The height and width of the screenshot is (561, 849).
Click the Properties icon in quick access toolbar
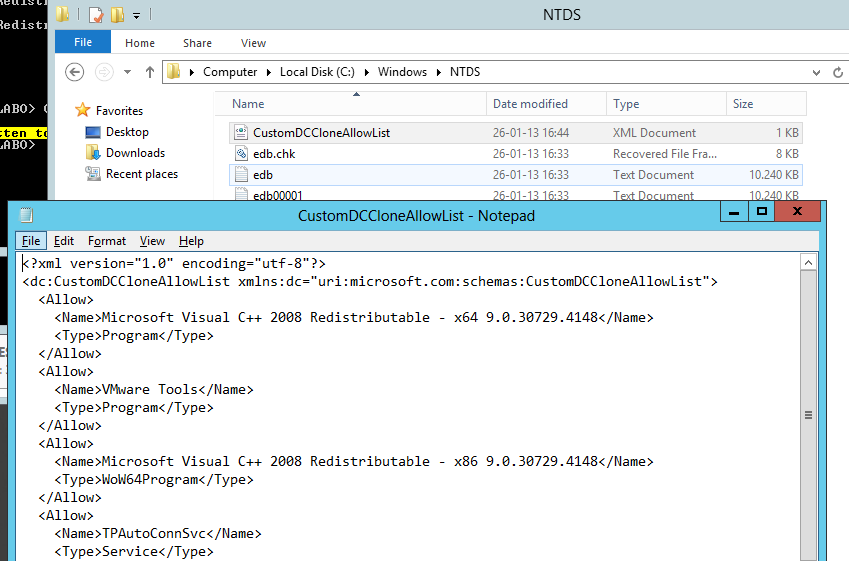[x=96, y=15]
